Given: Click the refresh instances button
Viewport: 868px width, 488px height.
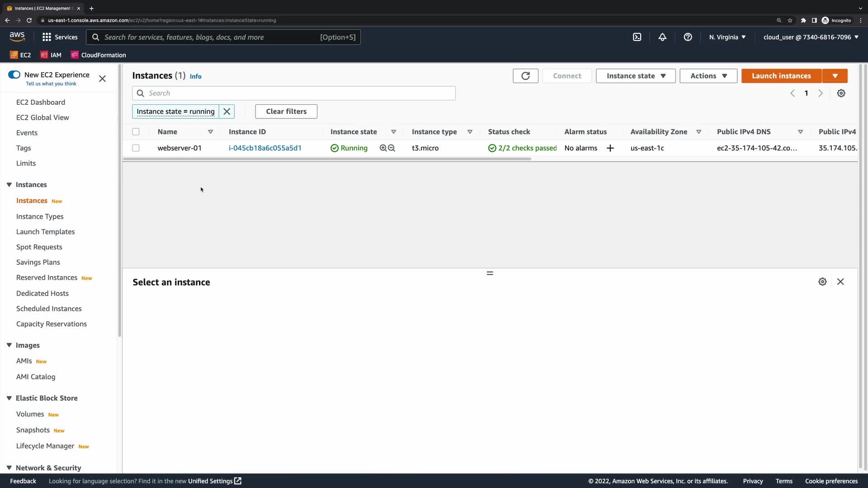Looking at the screenshot, I should click(525, 76).
